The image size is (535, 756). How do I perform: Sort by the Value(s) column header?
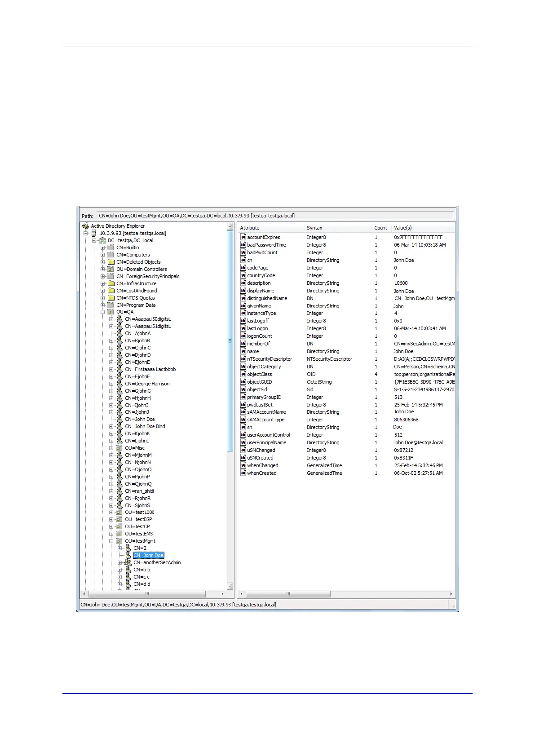[423, 228]
